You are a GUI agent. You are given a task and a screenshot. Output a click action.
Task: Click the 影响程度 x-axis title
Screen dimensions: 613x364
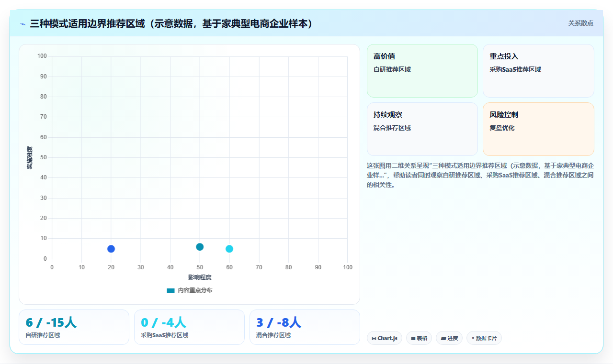pyautogui.click(x=200, y=277)
